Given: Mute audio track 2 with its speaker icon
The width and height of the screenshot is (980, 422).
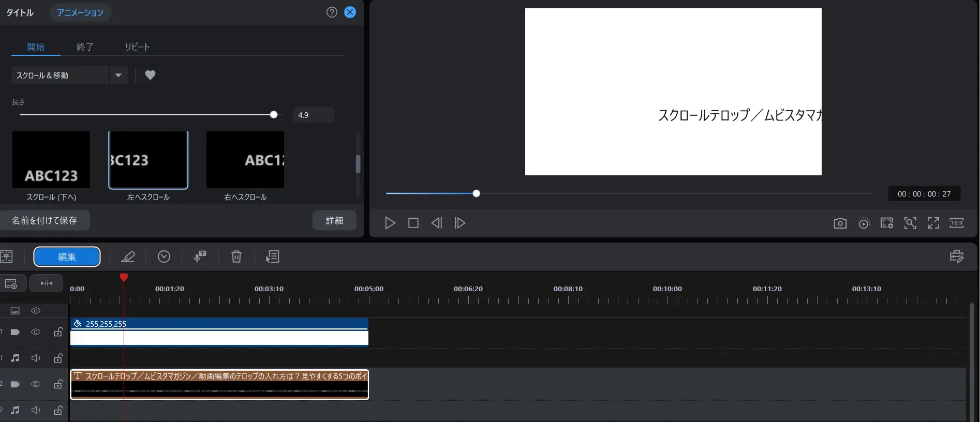Looking at the screenshot, I should (36, 410).
